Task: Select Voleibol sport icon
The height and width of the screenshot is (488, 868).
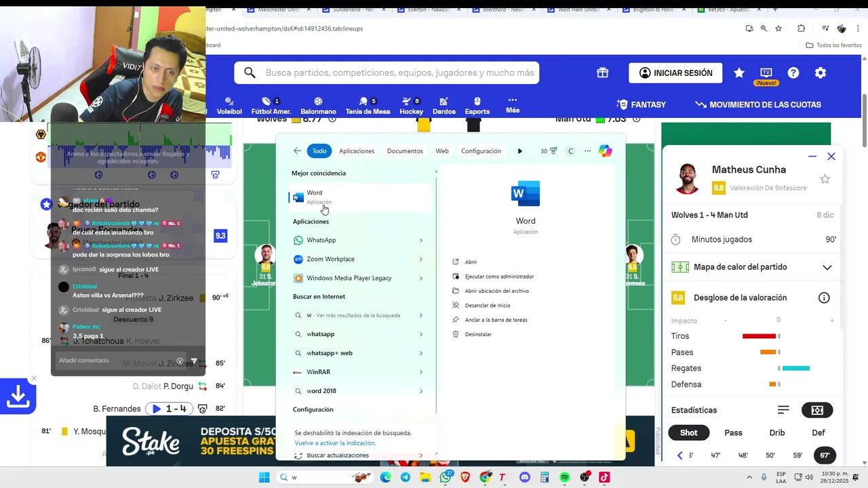Action: point(229,106)
